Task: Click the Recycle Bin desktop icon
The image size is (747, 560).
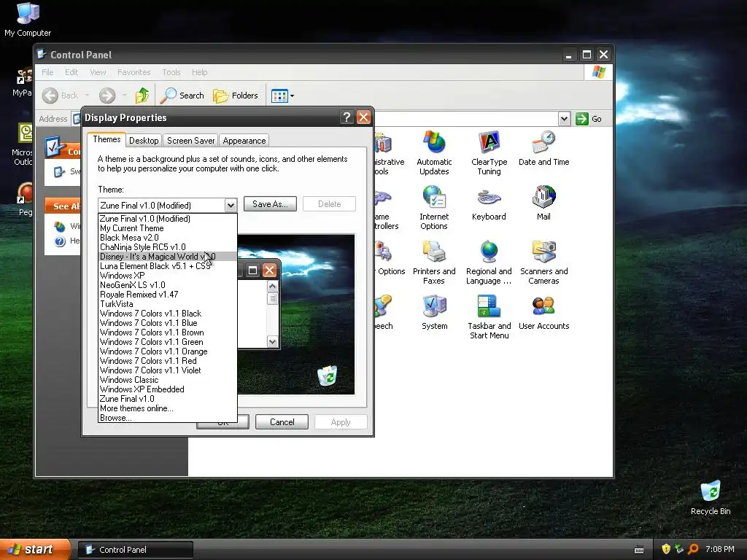Action: (x=711, y=497)
